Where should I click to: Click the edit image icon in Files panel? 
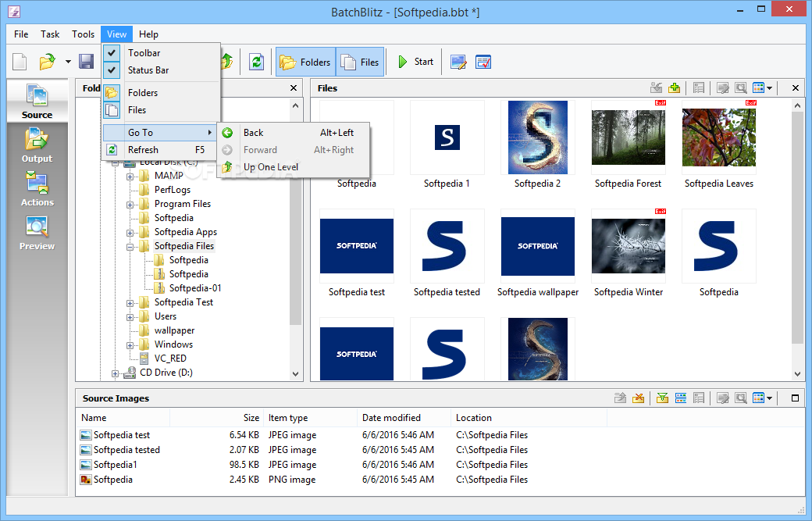click(723, 88)
